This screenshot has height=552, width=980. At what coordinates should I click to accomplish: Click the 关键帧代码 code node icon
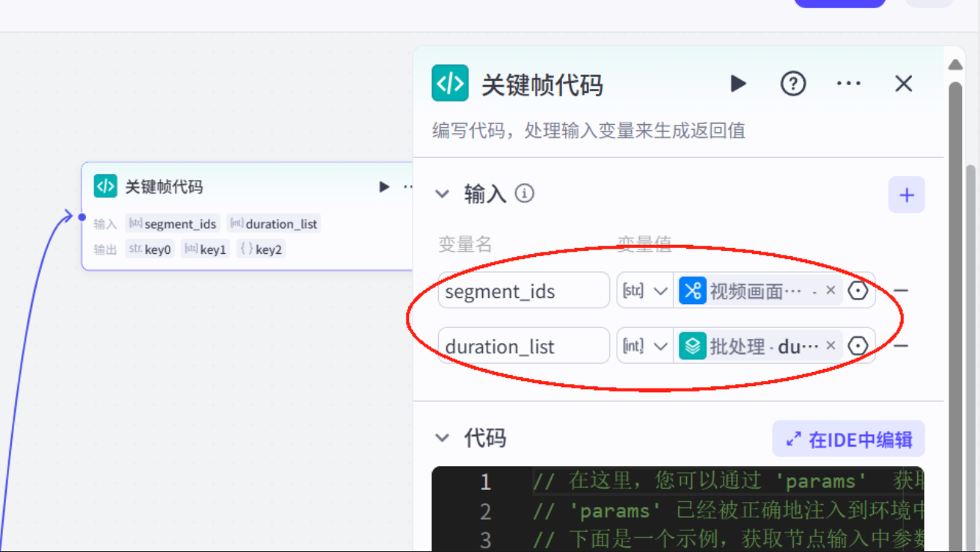pos(449,83)
